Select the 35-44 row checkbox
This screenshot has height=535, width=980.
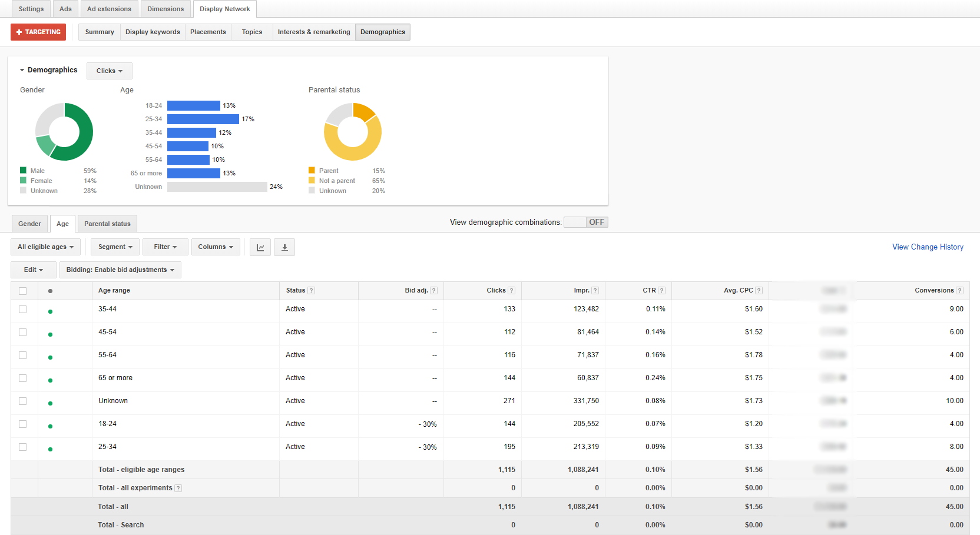point(23,309)
